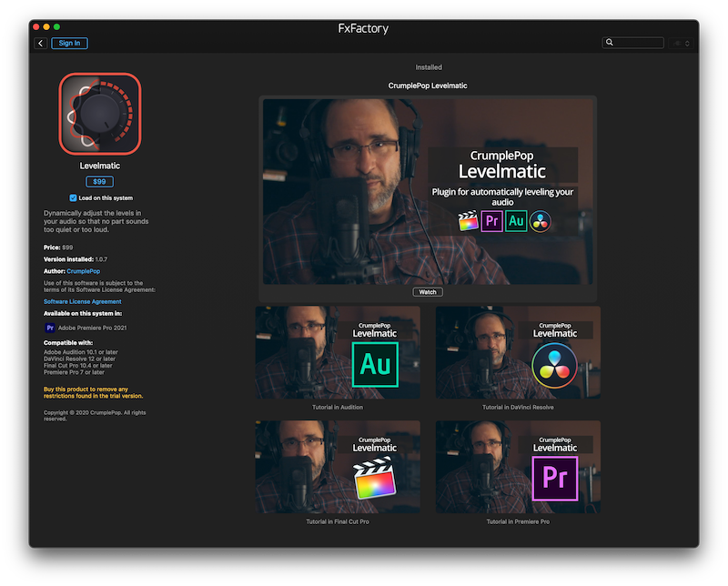Click the Installed status label
Viewport: 728px width, 586px height.
tap(429, 67)
